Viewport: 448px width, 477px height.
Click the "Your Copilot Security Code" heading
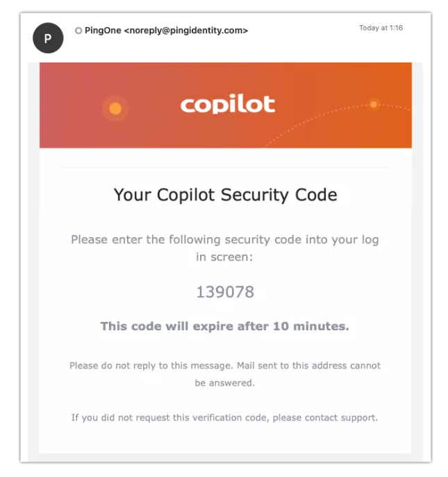coord(225,195)
